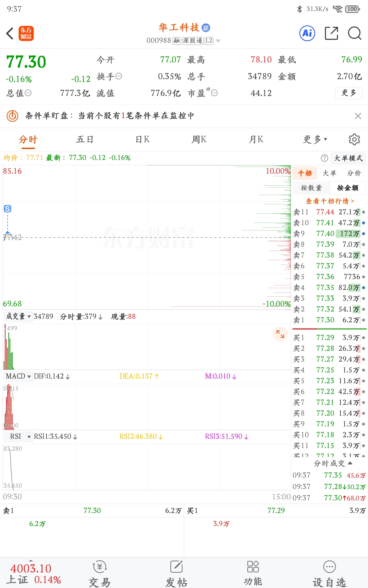
Task: Tap the dot beside 卖10 row
Action: [x=363, y=223]
